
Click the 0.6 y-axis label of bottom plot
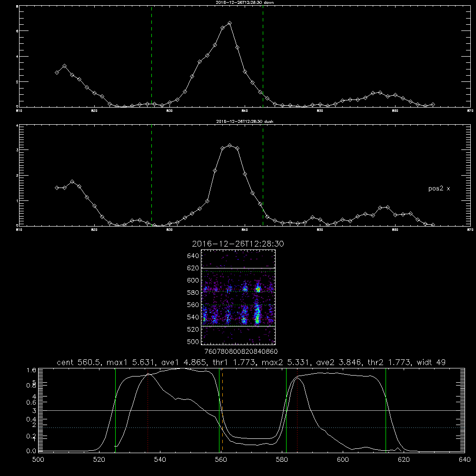(x=31, y=402)
